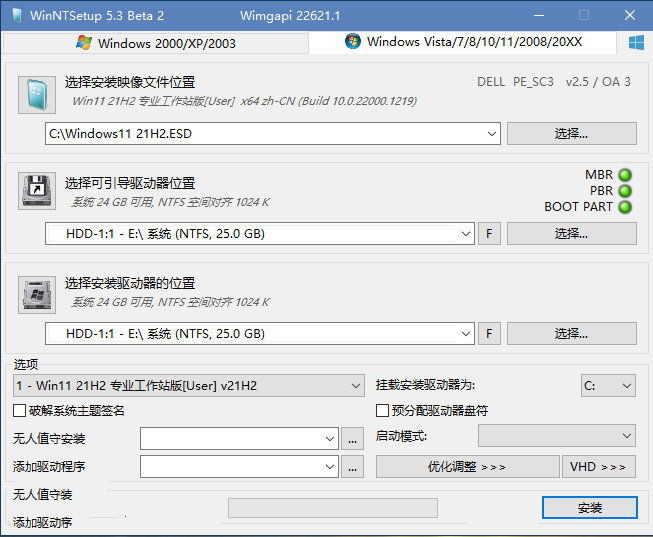This screenshot has width=653, height=537.
Task: Click the blue Windows logo icon
Action: click(x=636, y=42)
